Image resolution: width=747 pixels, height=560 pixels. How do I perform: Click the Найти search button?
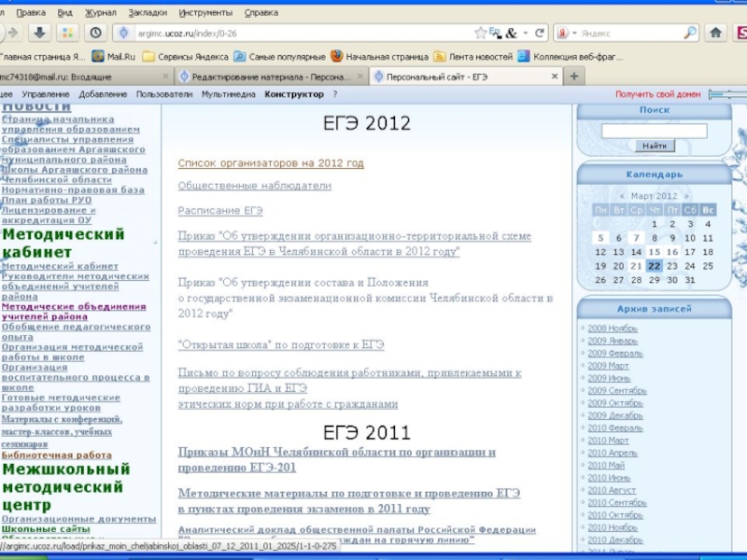coord(655,146)
